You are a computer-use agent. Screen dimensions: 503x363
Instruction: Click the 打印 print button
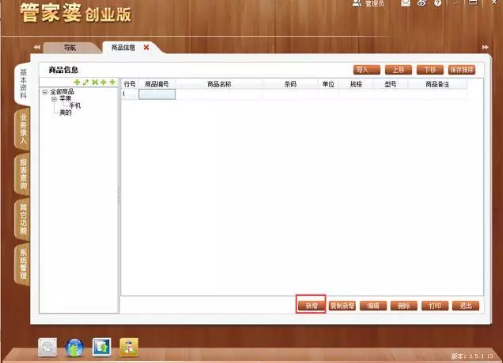point(435,306)
